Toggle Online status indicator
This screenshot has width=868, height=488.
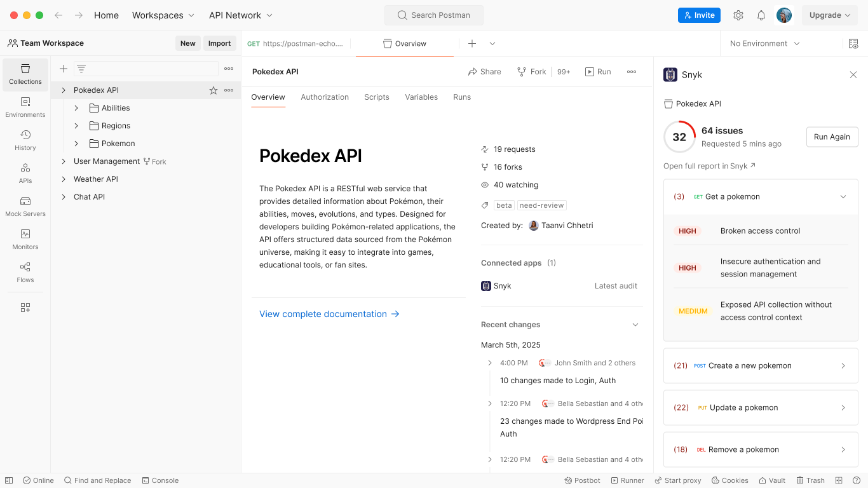[x=38, y=480]
